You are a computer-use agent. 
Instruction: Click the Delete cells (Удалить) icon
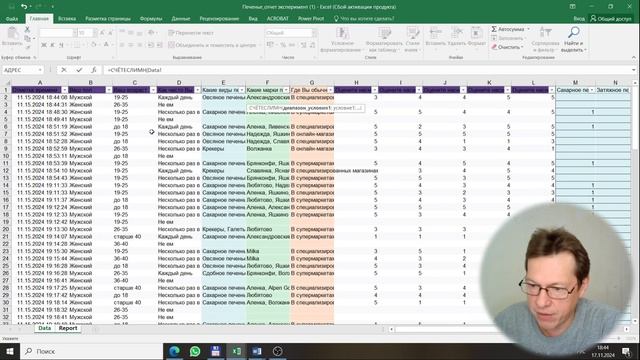tap(456, 33)
